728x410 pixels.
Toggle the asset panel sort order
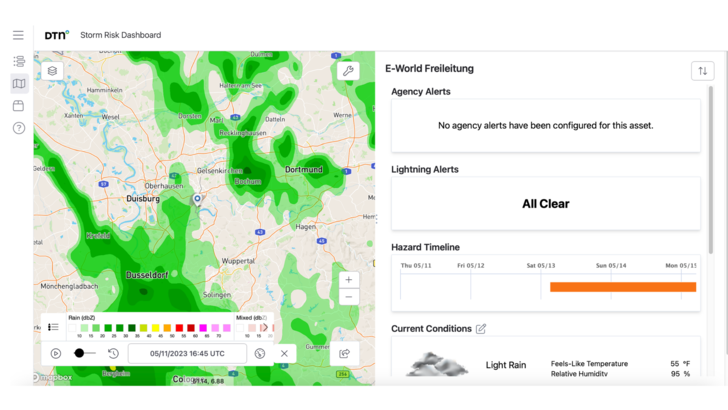point(702,71)
